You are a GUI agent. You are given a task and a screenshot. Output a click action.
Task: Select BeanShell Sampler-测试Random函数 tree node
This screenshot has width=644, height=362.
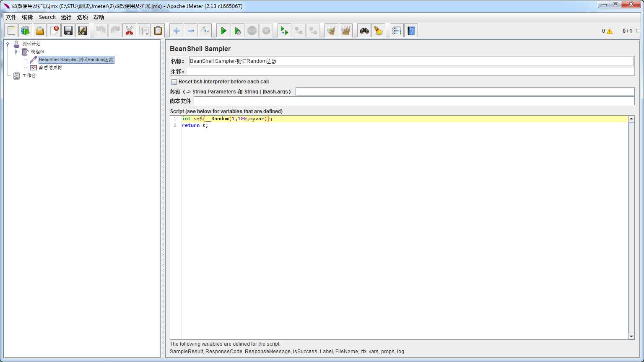pos(76,59)
